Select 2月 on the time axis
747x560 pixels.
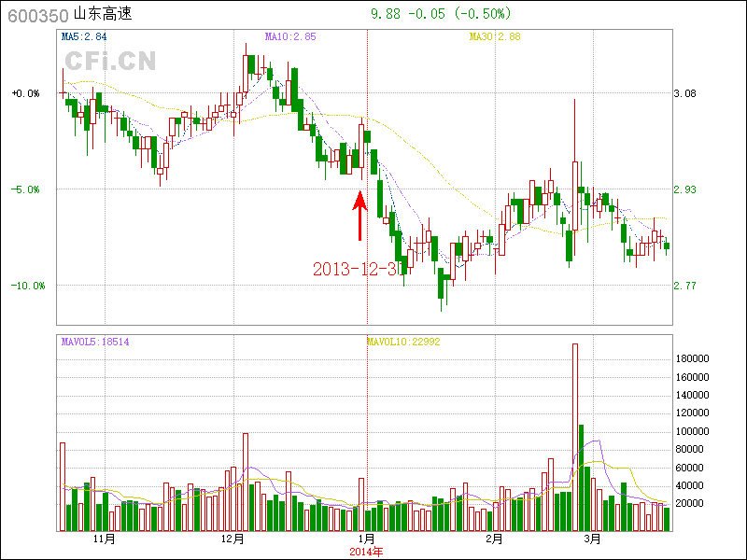pyautogui.click(x=494, y=539)
